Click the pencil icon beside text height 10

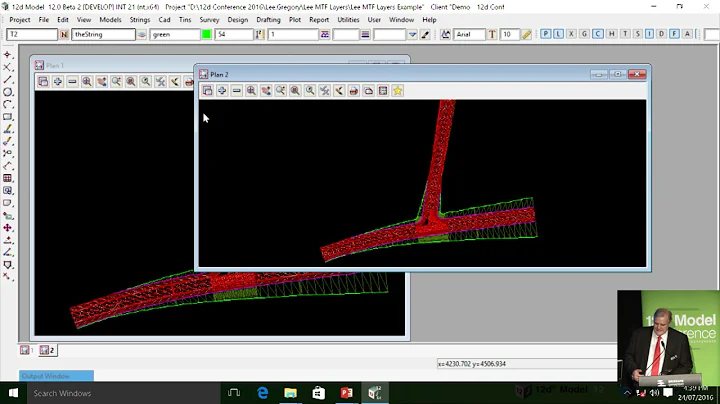527,34
